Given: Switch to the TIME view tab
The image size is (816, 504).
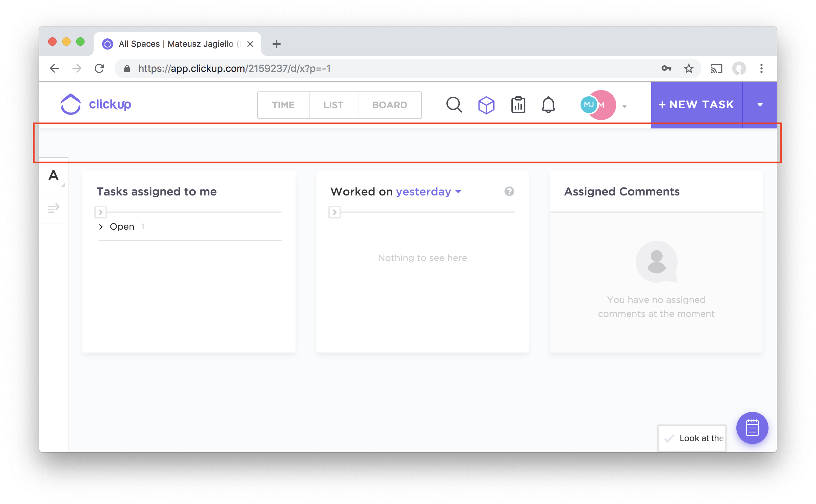Looking at the screenshot, I should click(283, 105).
